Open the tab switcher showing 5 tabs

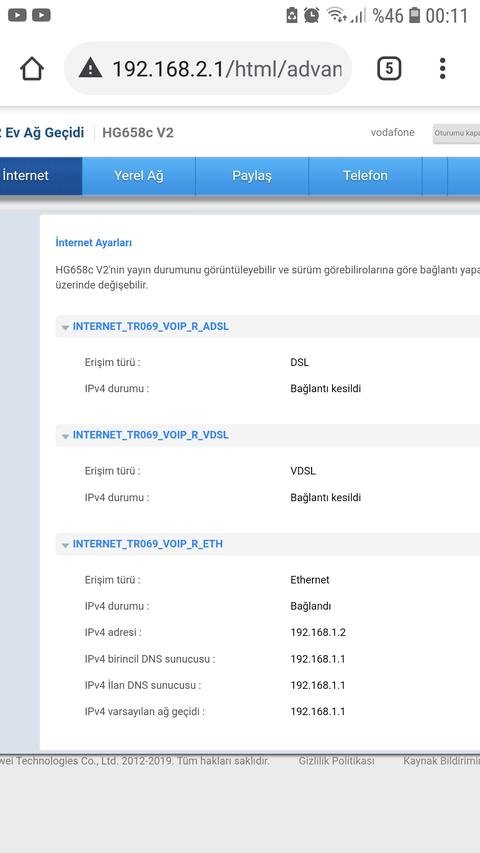click(x=389, y=69)
